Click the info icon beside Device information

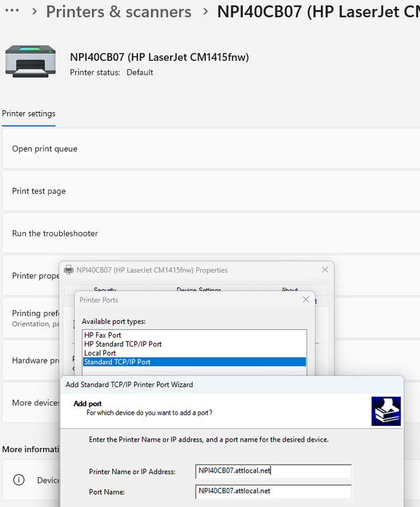(x=20, y=480)
